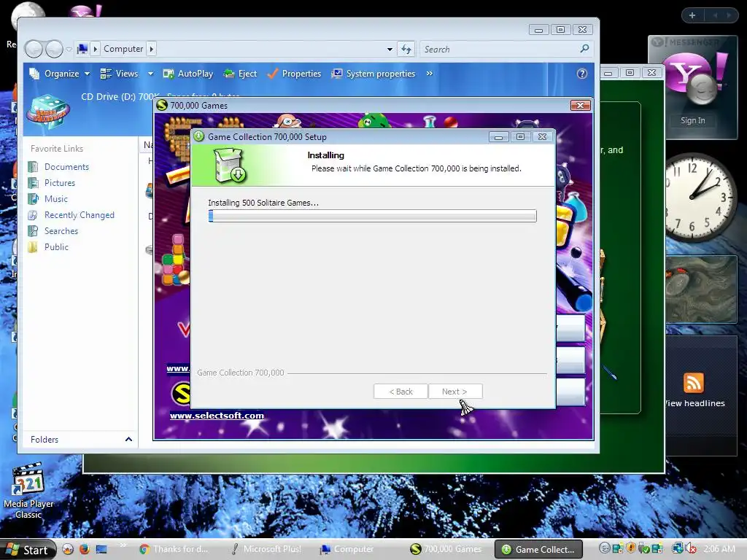747x560 pixels.
Task: Click the Game Collection Setup title icon
Action: click(x=199, y=136)
